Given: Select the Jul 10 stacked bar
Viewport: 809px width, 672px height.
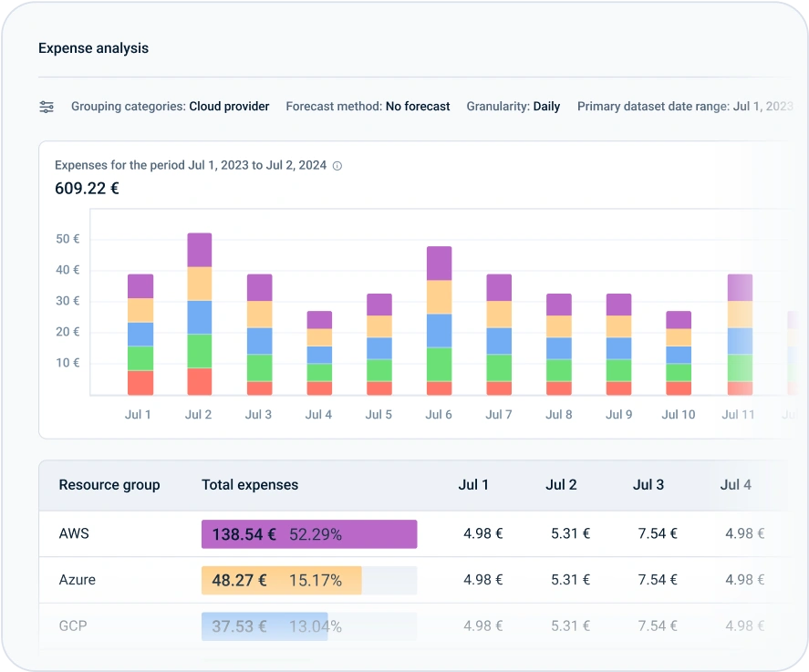Looking at the screenshot, I should click(x=679, y=353).
